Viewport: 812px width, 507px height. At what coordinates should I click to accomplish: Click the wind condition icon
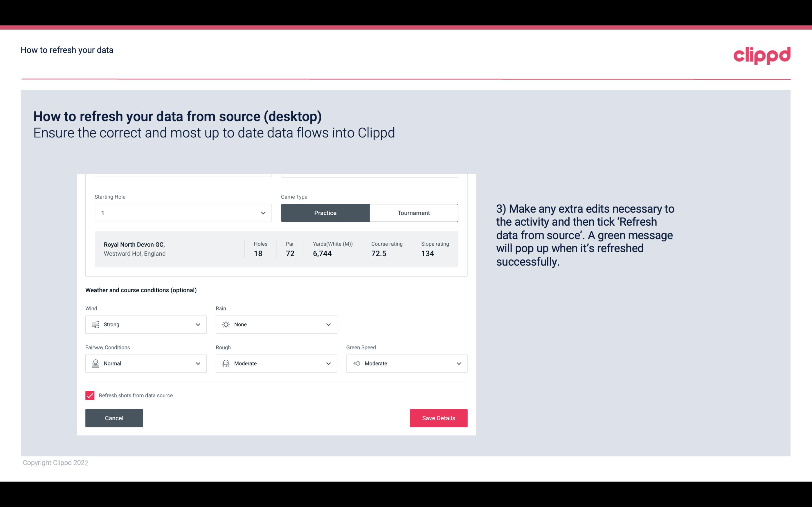[95, 324]
